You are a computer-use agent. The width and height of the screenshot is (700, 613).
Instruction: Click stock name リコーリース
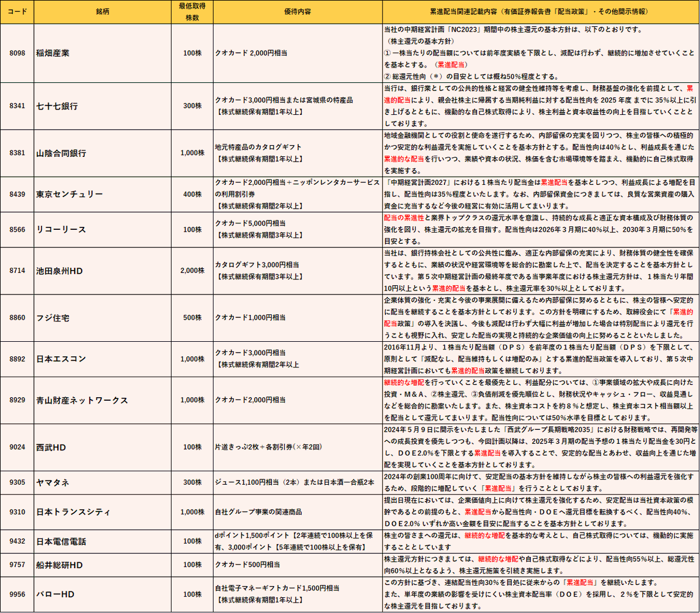pos(61,230)
